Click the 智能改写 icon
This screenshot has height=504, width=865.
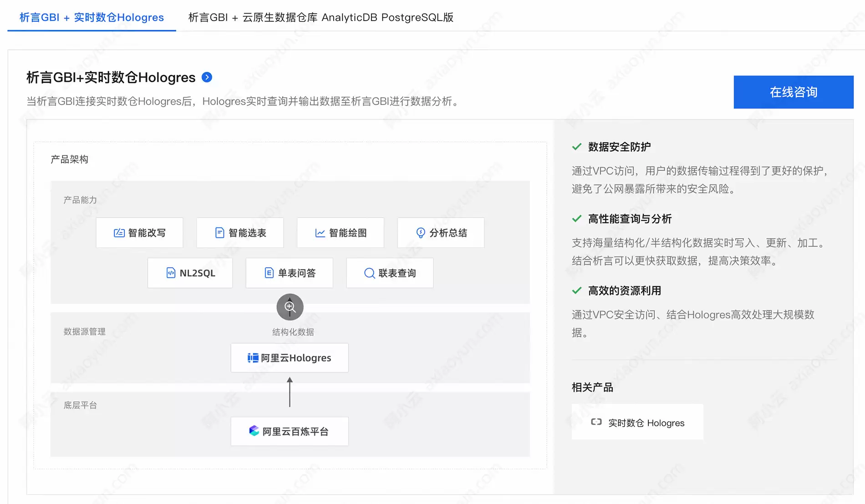[119, 233]
